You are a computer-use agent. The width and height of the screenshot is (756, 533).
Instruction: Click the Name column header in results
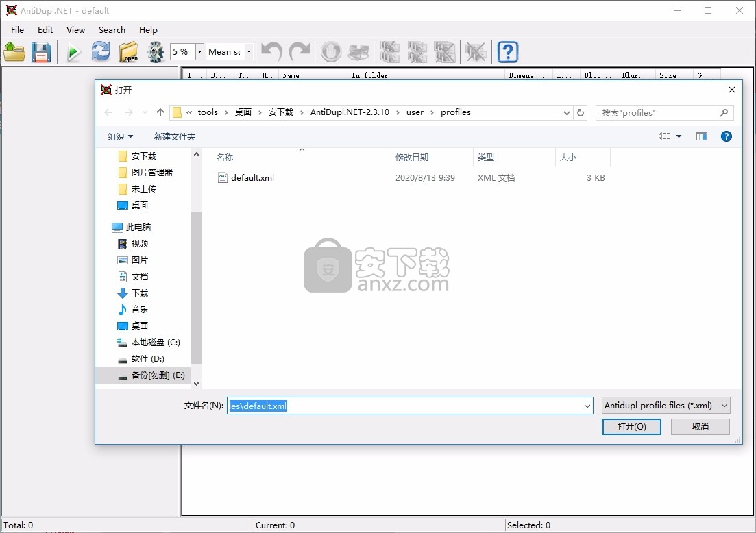(x=313, y=75)
